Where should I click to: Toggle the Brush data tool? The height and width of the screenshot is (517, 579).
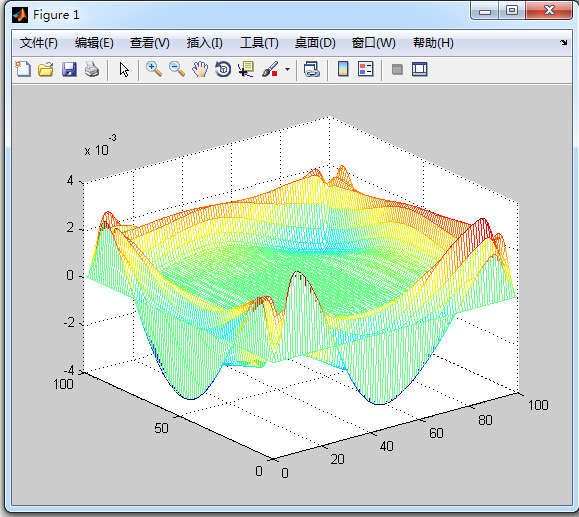click(x=270, y=69)
